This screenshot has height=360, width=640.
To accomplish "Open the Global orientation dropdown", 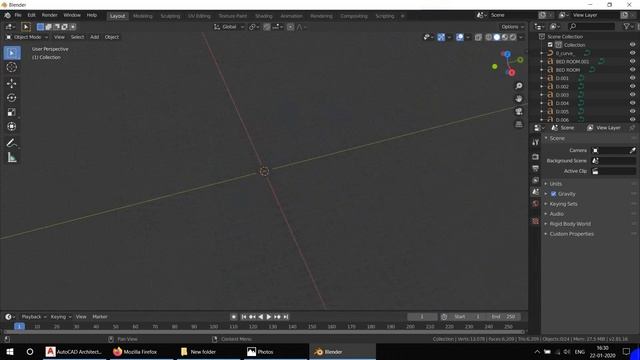I will point(229,27).
